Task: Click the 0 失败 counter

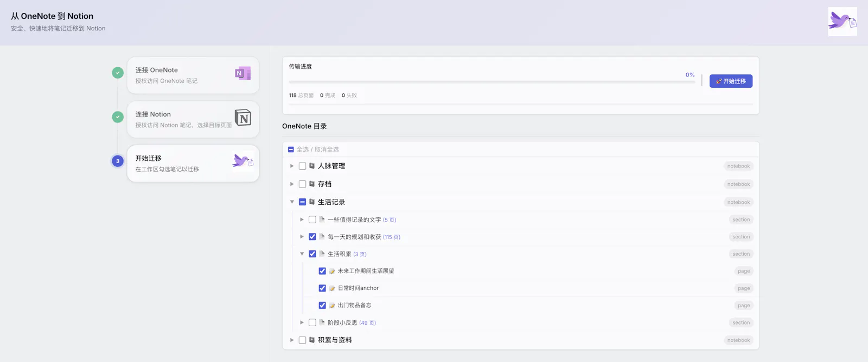Action: pyautogui.click(x=349, y=95)
